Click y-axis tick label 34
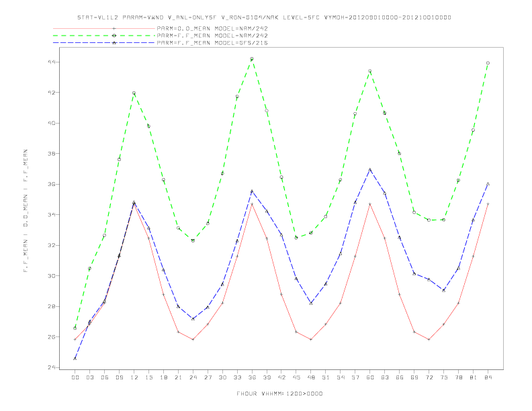Screen dimensions: 532x411 tap(52, 215)
